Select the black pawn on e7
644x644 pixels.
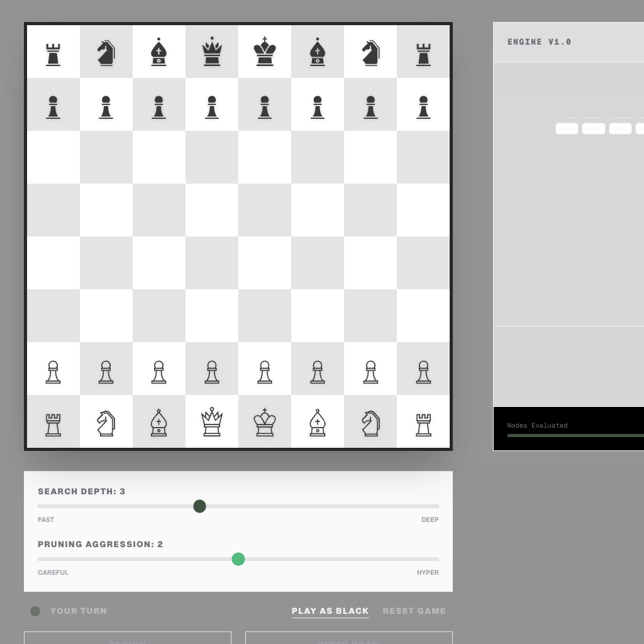tap(265, 104)
